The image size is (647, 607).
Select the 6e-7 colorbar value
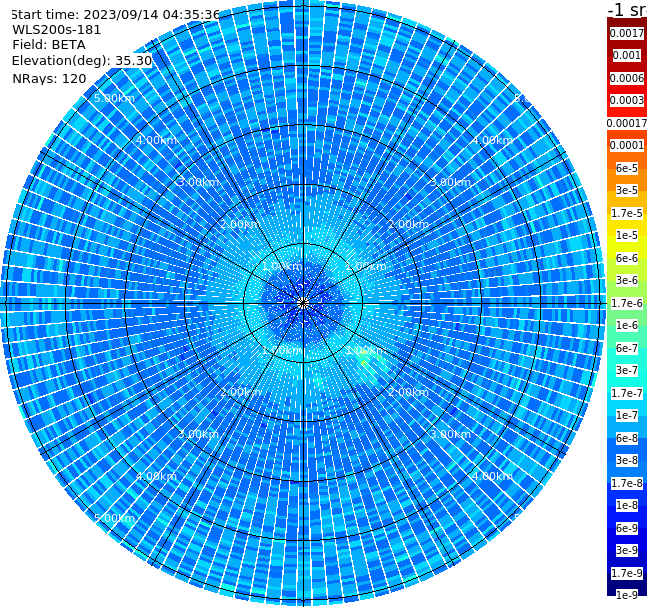point(627,348)
